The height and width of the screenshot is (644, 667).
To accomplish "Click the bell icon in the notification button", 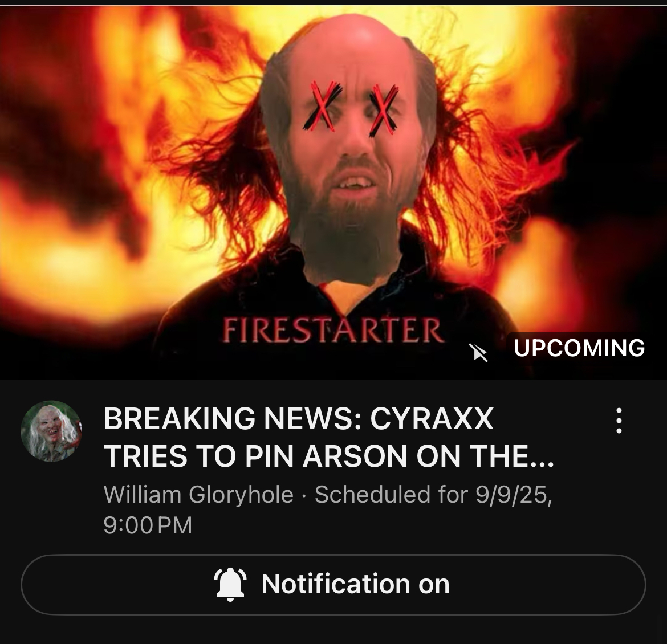I will (x=230, y=585).
